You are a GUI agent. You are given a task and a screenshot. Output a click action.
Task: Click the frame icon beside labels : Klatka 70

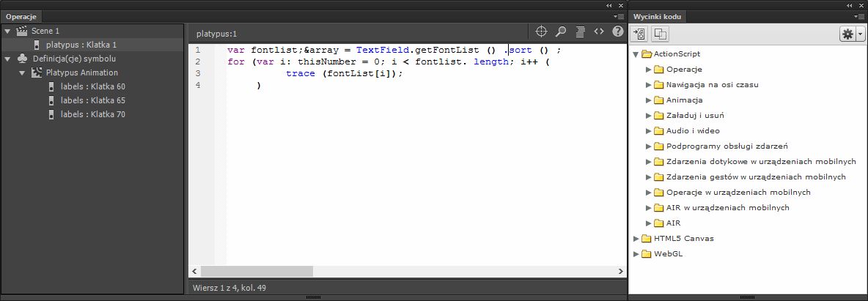(x=51, y=114)
